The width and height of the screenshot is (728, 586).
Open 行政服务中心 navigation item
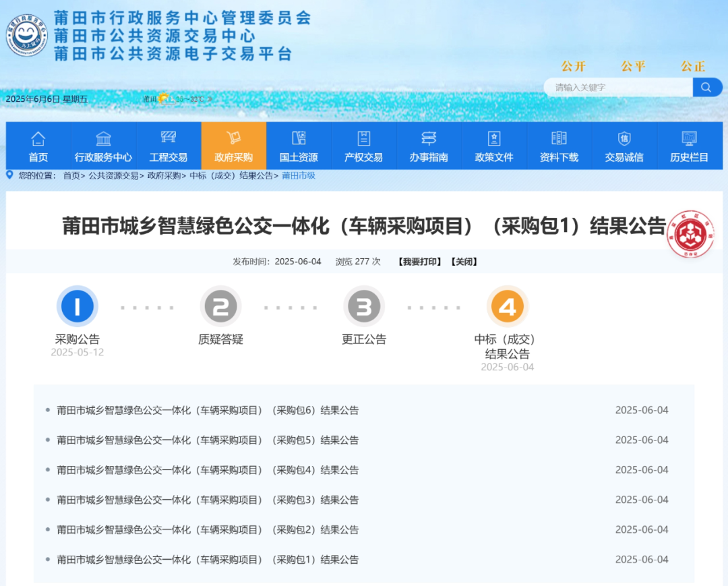pos(103,146)
